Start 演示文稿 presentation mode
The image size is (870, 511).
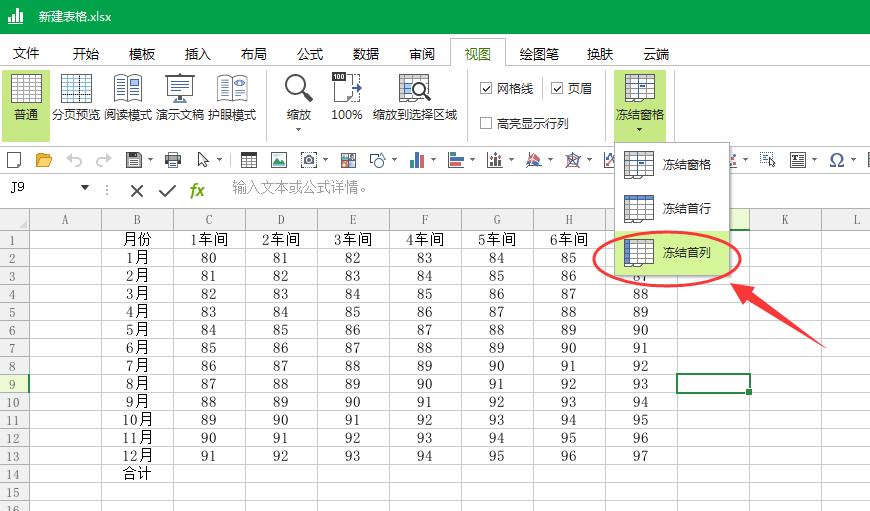tap(180, 99)
